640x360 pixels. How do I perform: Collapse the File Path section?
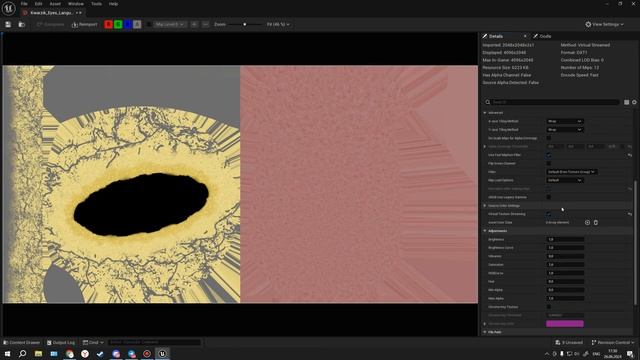[485, 332]
